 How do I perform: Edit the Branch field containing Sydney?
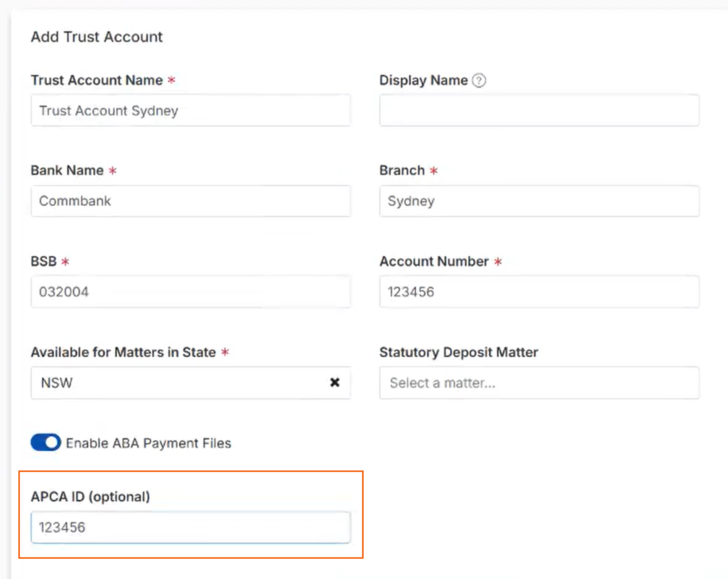point(539,201)
